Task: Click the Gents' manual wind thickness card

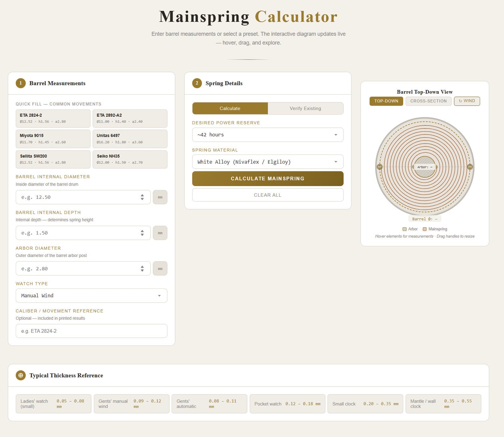Action: 131,404
